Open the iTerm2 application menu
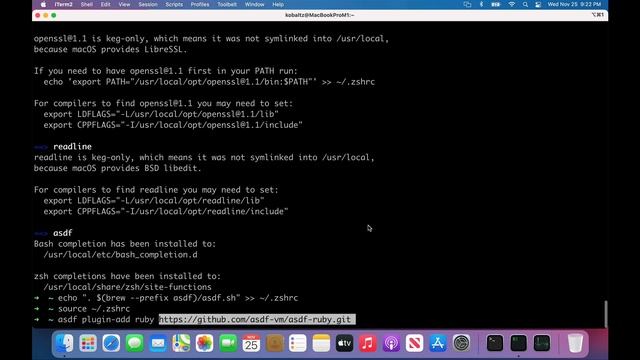The height and width of the screenshot is (360, 640). pos(63,4)
